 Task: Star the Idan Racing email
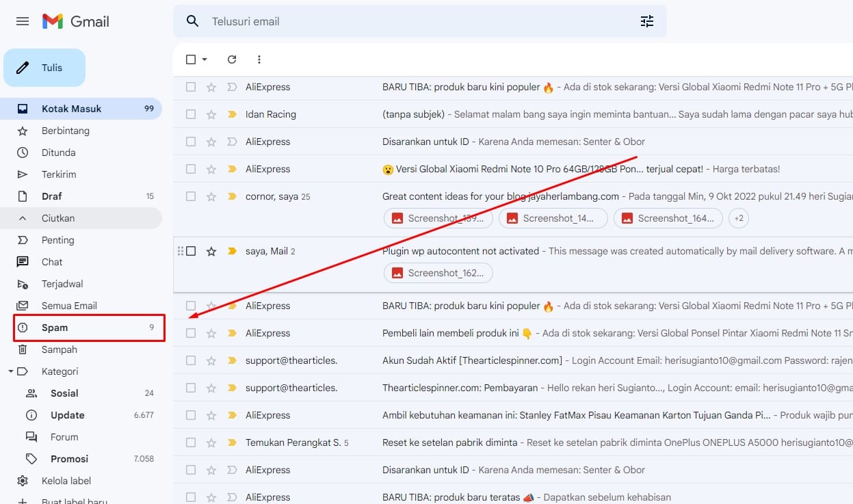(211, 114)
